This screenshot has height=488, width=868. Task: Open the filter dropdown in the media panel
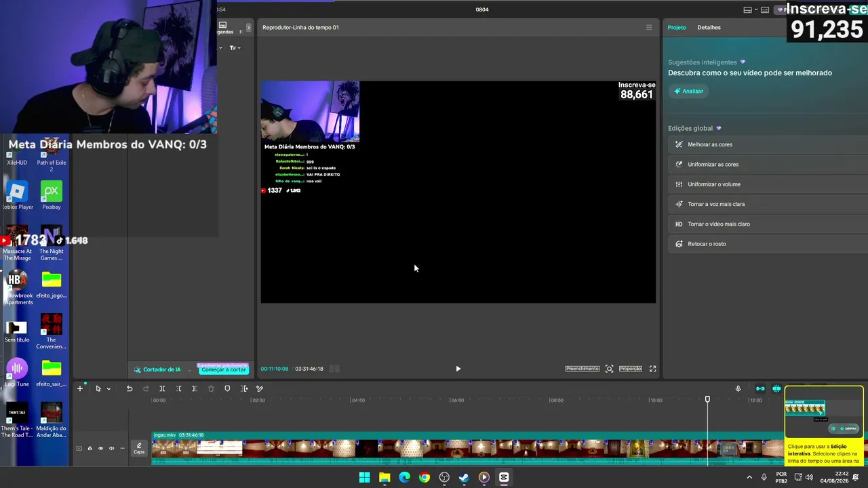(x=235, y=48)
